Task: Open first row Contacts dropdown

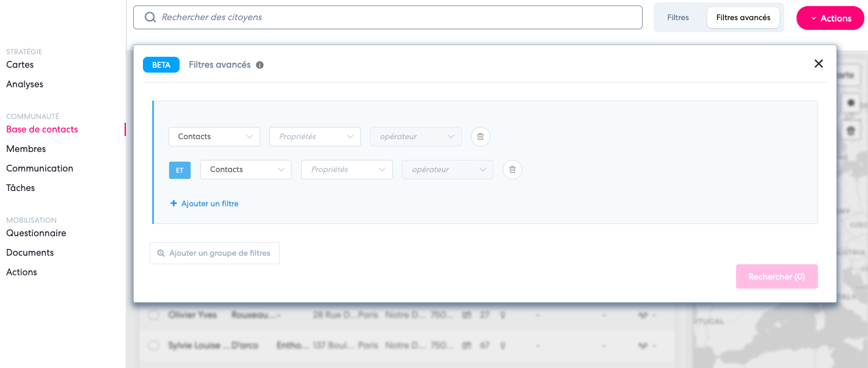Action: tap(214, 137)
